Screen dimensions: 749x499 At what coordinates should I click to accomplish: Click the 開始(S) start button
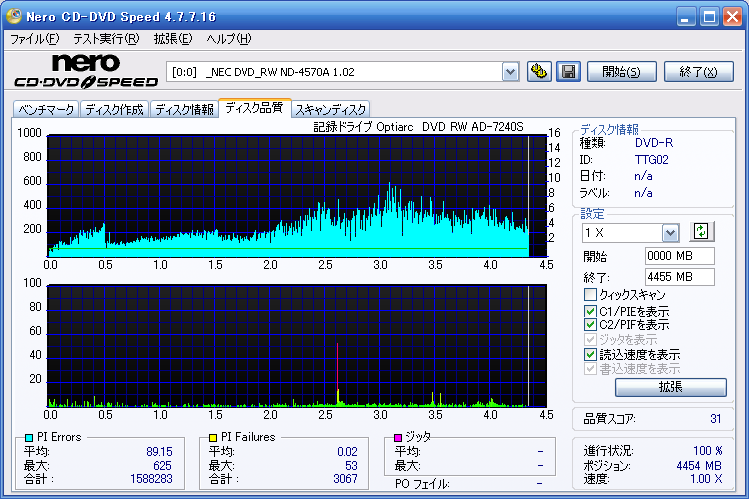[621, 72]
